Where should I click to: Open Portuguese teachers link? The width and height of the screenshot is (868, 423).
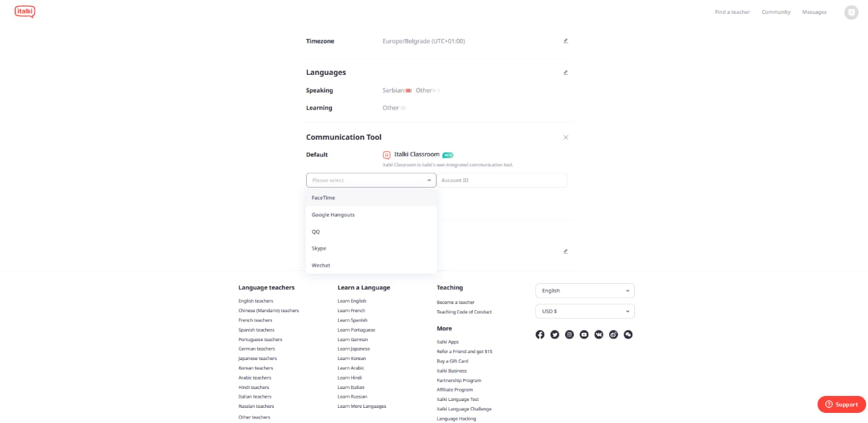[260, 339]
